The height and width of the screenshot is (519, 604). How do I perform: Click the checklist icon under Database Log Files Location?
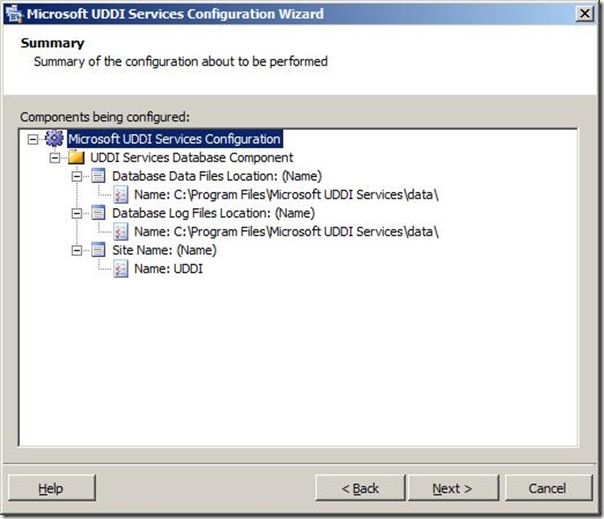pyautogui.click(x=121, y=232)
